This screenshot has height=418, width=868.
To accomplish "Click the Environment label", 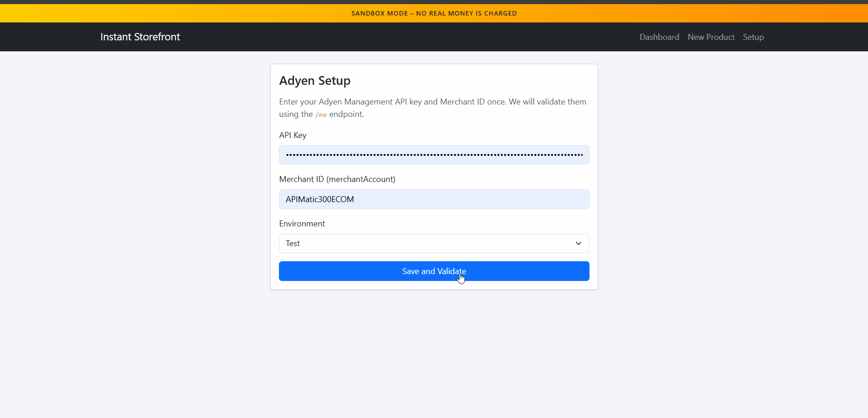I will [302, 224].
